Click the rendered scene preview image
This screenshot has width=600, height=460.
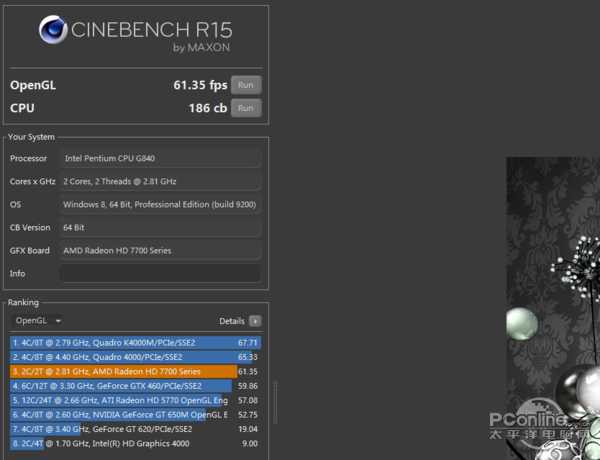click(553, 308)
